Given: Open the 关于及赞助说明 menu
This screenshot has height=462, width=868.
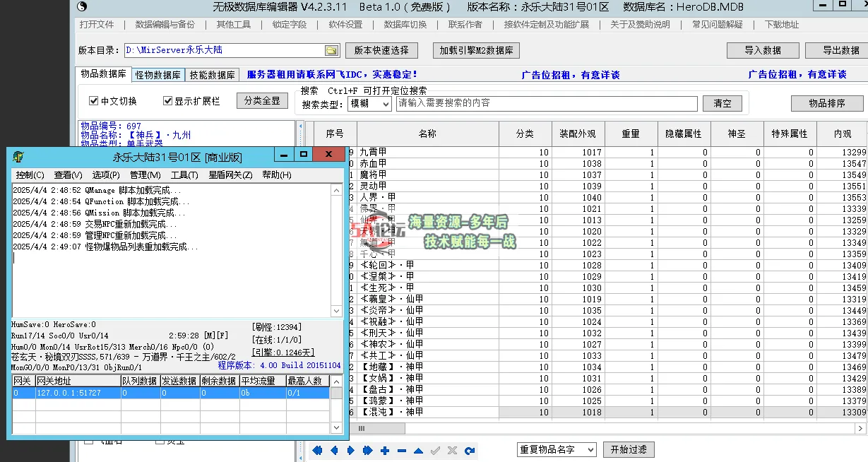Looking at the screenshot, I should [640, 24].
